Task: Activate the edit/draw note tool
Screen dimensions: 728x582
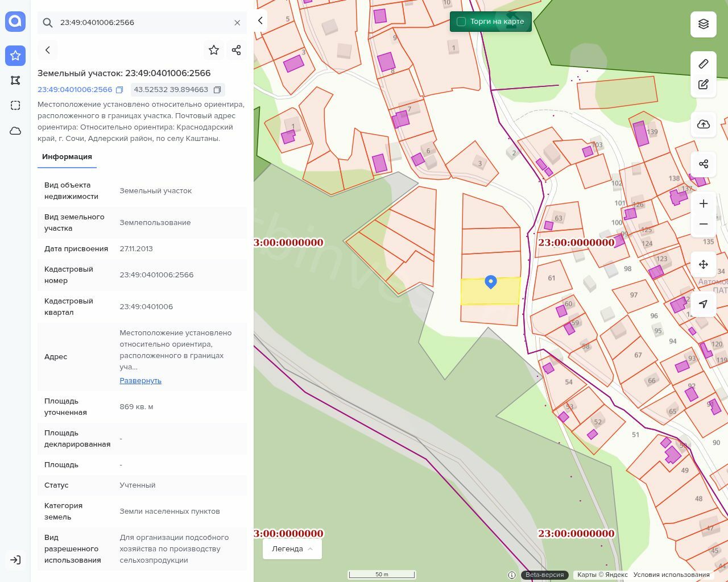Action: [704, 85]
